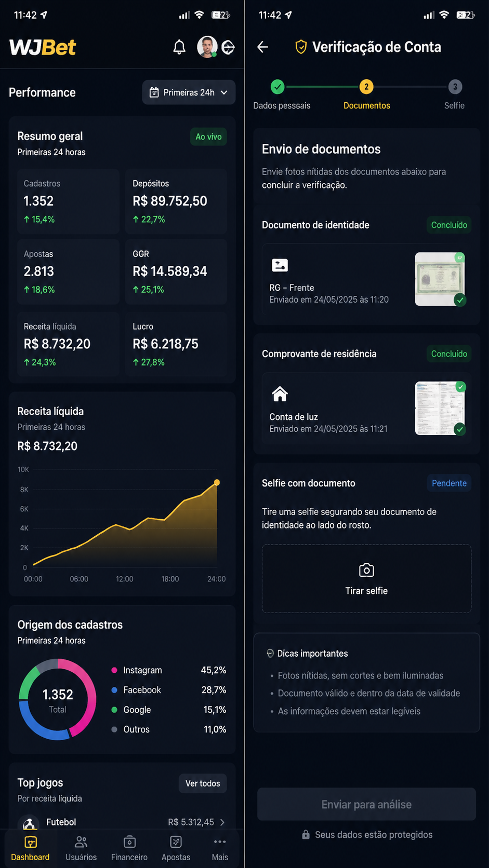Open the Primeiras 24h period dropdown

189,92
